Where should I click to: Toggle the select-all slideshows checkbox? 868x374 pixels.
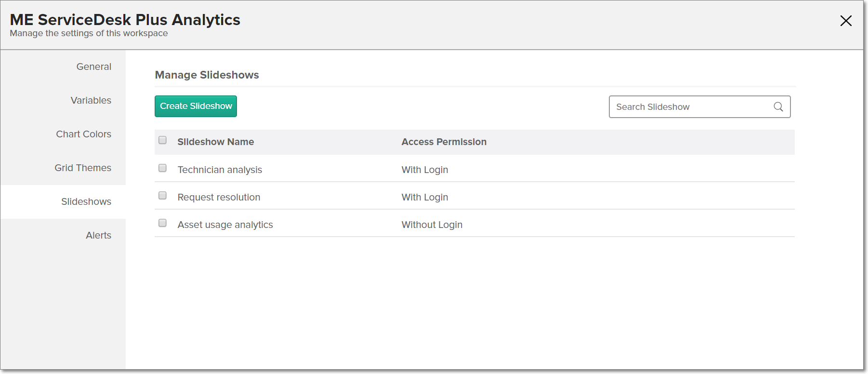pyautogui.click(x=163, y=140)
